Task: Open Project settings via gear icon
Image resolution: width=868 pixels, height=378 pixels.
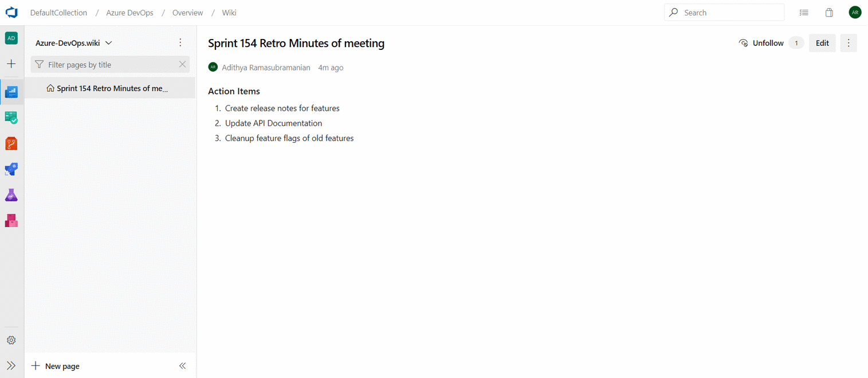Action: tap(11, 340)
